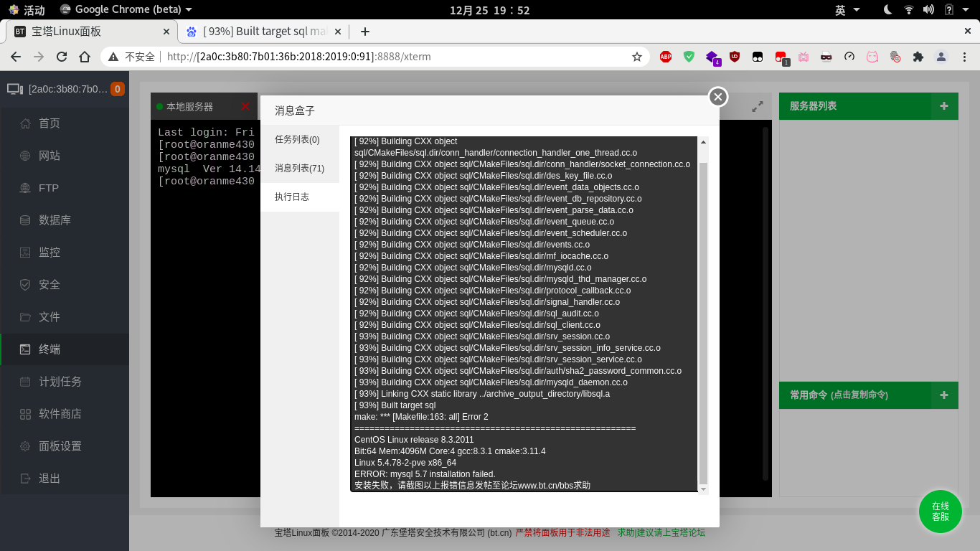
Task: Open the 网站 websites sidebar item
Action: tap(65, 156)
